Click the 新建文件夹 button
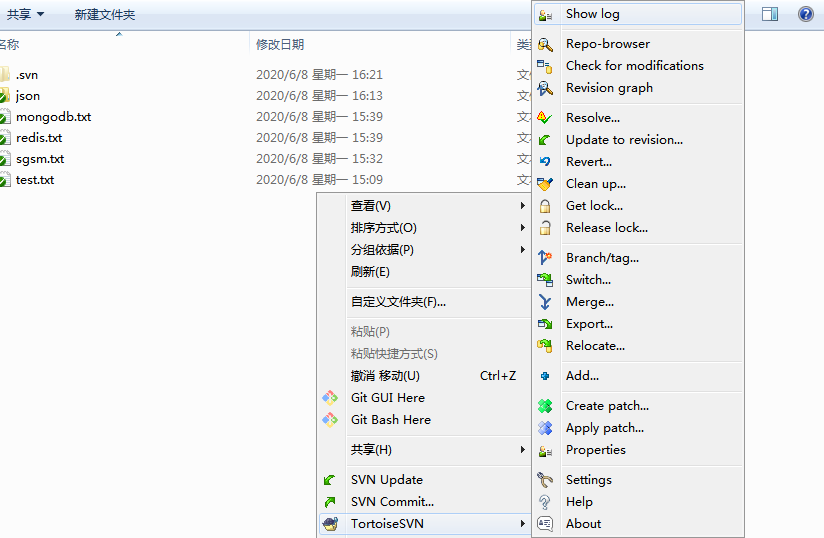824x538 pixels. coord(105,15)
